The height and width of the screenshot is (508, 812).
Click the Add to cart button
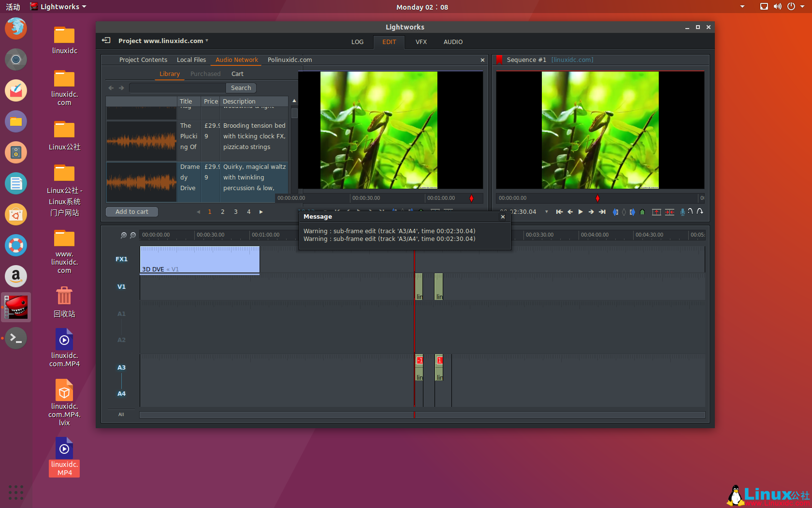click(132, 212)
